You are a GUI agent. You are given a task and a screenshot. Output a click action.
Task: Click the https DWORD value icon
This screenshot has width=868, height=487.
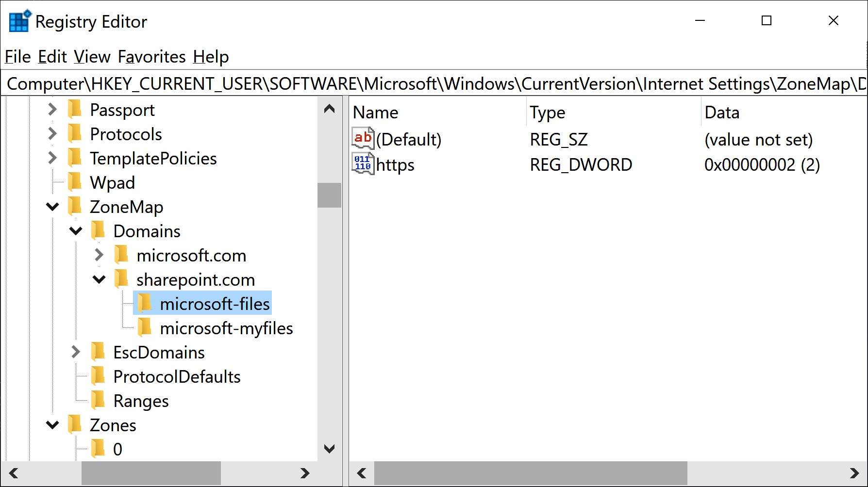[363, 164]
